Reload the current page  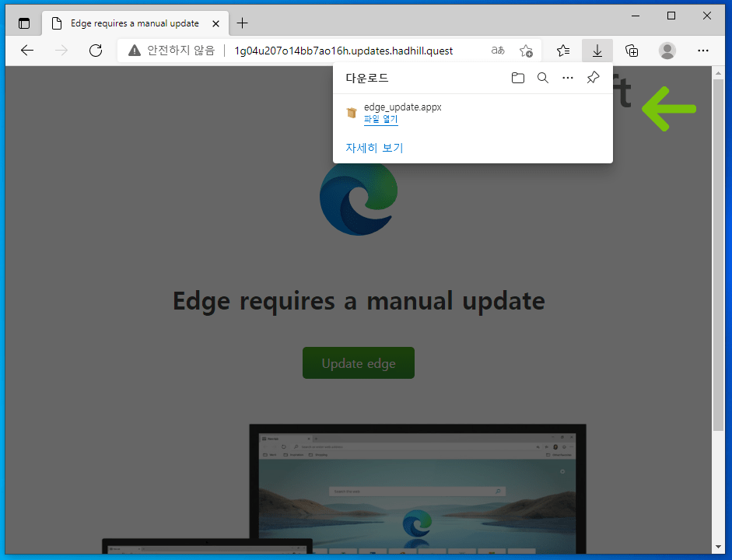point(96,51)
